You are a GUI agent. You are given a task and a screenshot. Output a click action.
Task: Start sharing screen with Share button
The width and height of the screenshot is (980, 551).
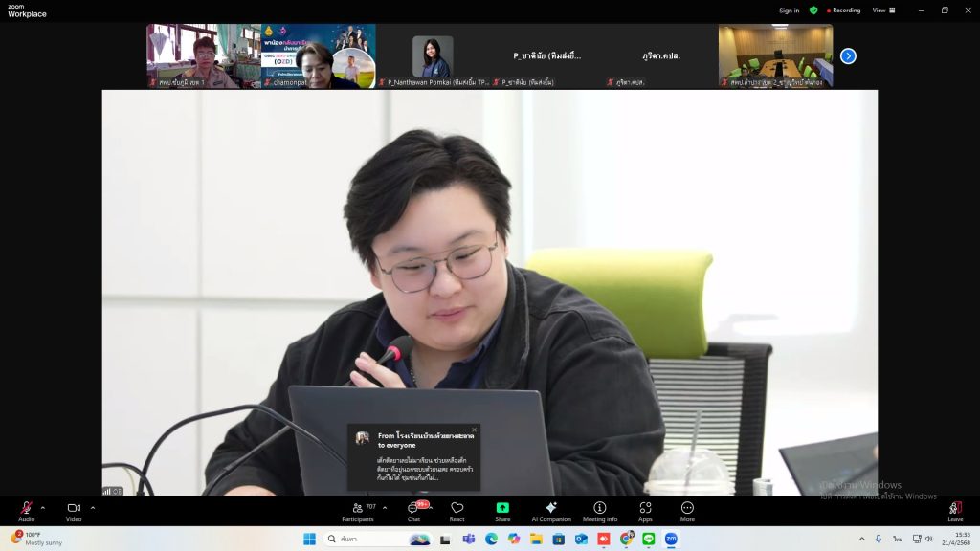(x=502, y=511)
